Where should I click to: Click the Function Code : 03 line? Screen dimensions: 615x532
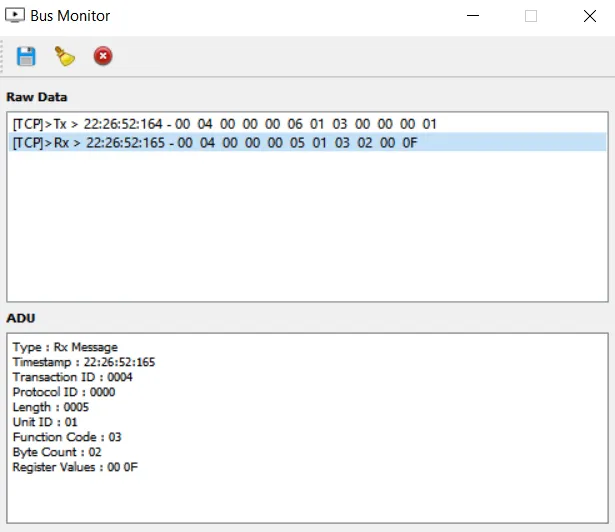66,437
